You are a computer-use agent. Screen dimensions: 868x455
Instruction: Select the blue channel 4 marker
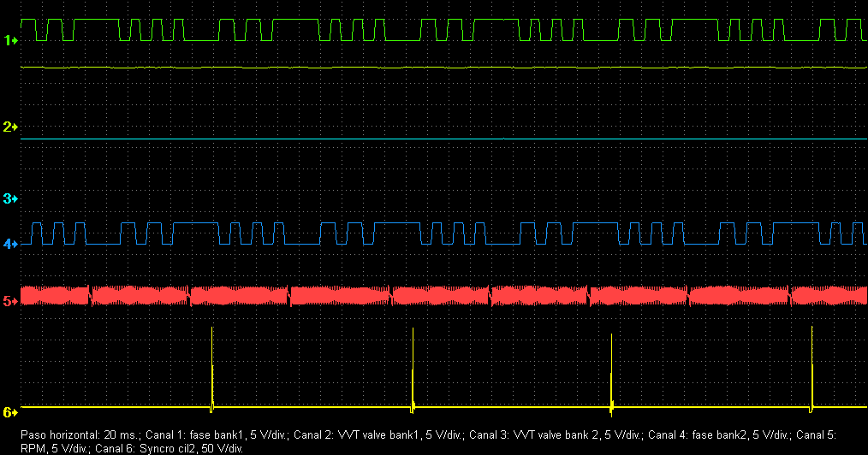[x=10, y=244]
